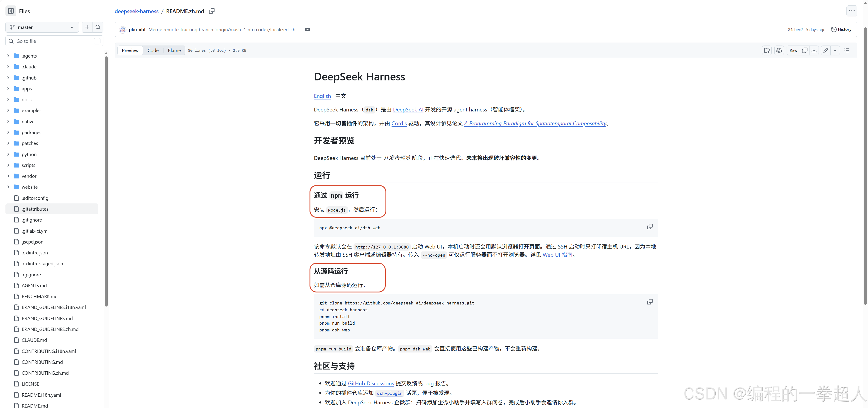Switch README to English link
Screen dimensions: 868x408
coord(322,96)
